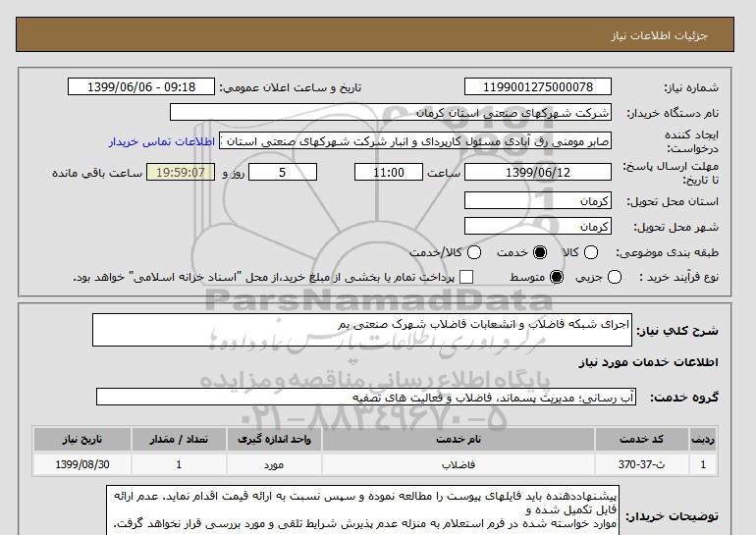Open the اطلاعات تماس خریدار link
Viewport: 756px width, 535px height.
[162, 141]
